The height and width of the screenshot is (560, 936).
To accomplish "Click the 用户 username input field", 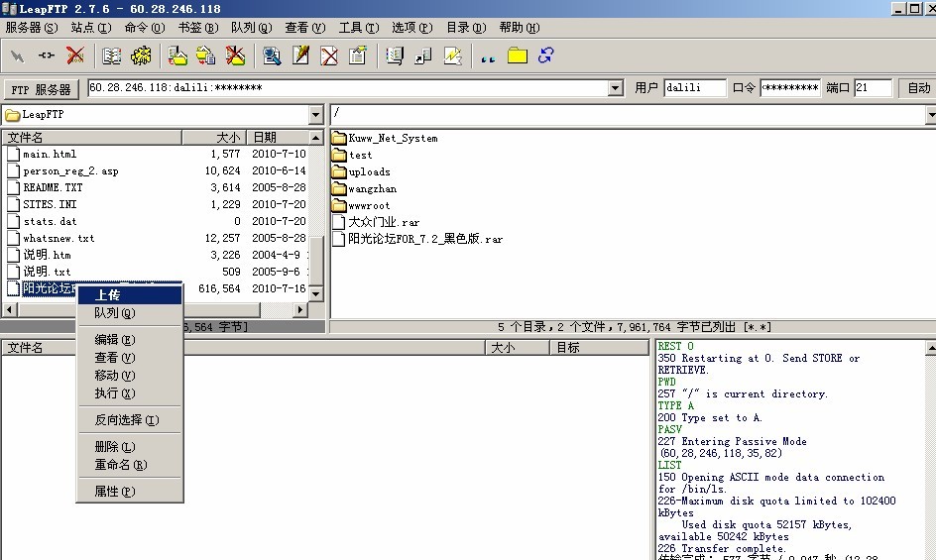I will point(694,88).
